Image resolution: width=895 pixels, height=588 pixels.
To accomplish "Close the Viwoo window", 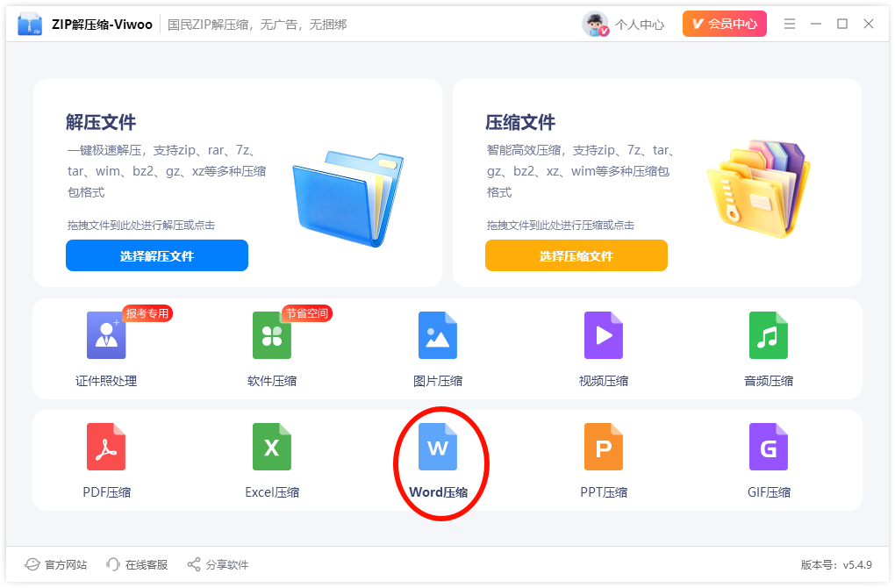I will point(869,24).
